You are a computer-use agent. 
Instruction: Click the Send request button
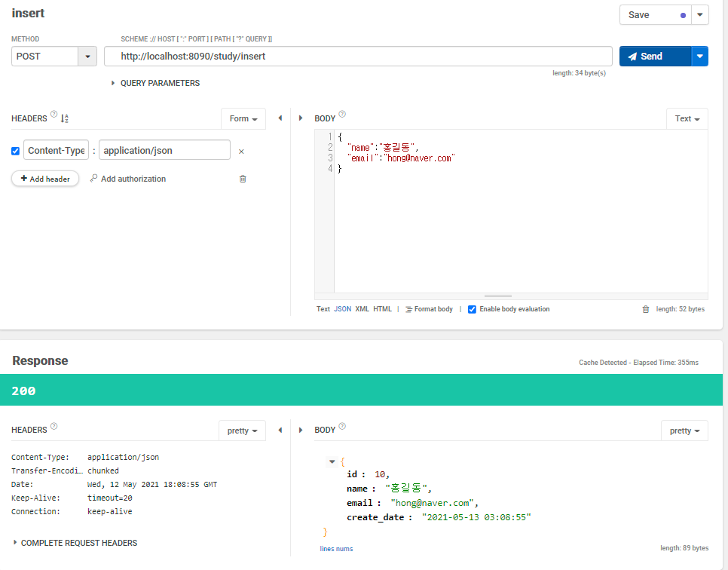tap(655, 57)
